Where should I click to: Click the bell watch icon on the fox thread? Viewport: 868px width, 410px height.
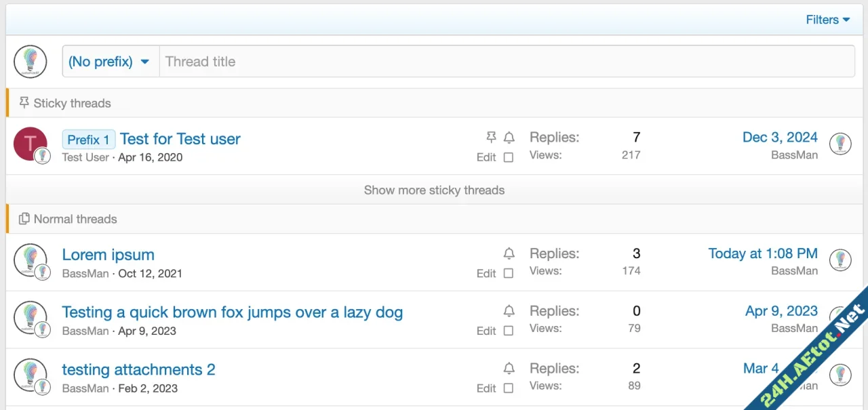(x=509, y=310)
